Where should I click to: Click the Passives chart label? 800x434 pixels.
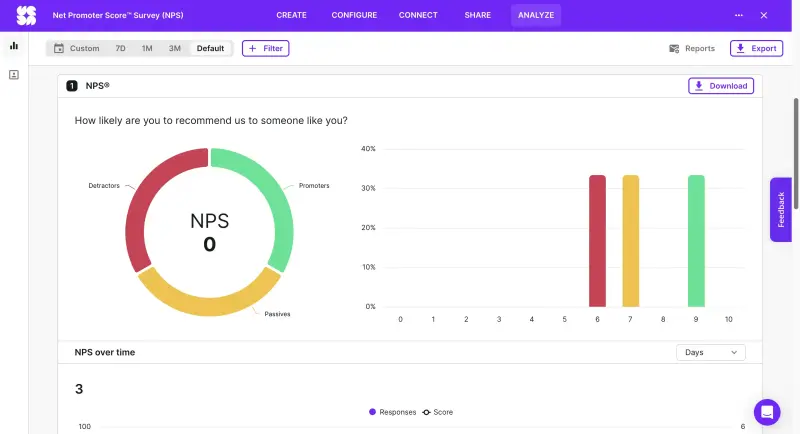point(277,314)
